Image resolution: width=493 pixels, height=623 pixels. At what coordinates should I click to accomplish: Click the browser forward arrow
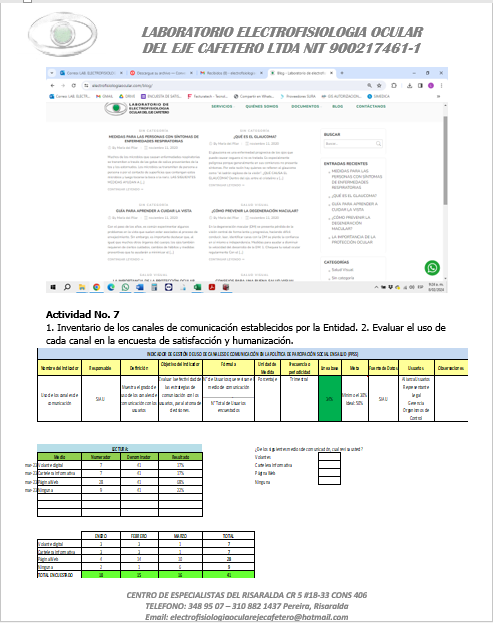click(63, 85)
